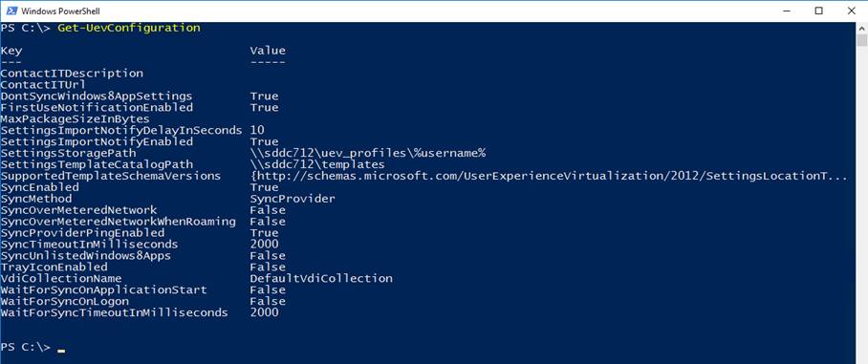Maximize the PowerShell window
Viewport: 868px width, 364px height.
(x=818, y=11)
